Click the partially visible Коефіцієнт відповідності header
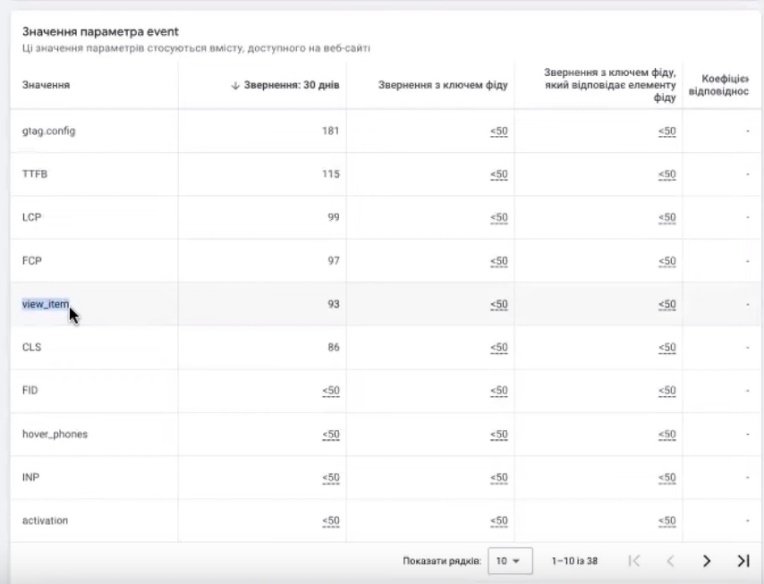The image size is (764, 584). [x=726, y=86]
